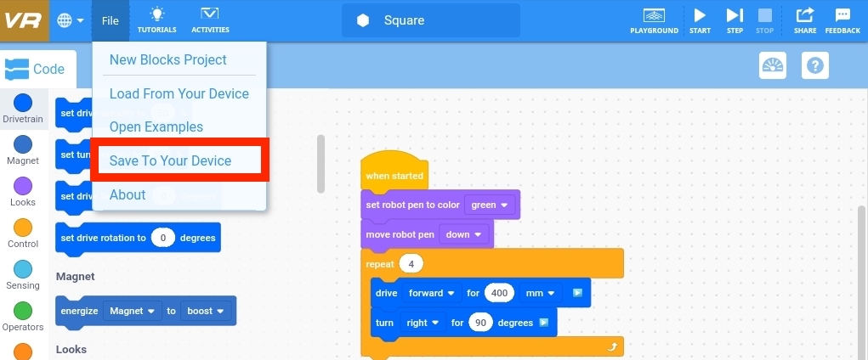Open the forward direction dropdown
Screen dimensions: 868x360
click(x=432, y=293)
